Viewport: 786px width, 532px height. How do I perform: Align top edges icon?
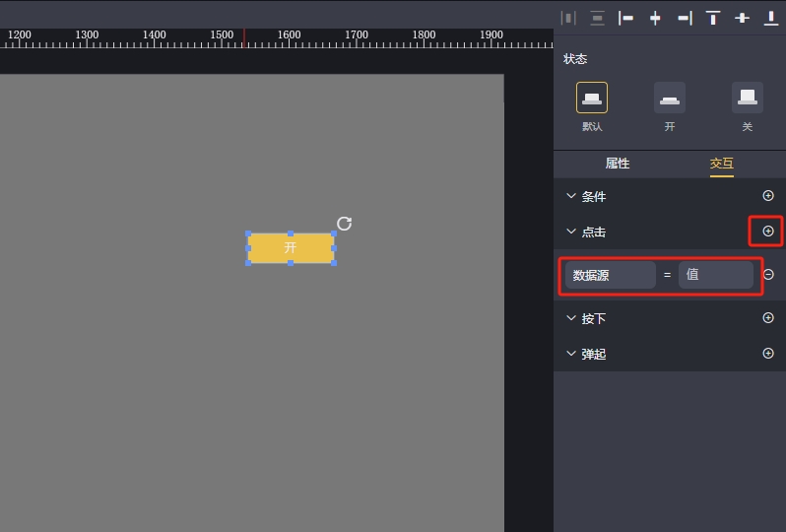click(713, 18)
